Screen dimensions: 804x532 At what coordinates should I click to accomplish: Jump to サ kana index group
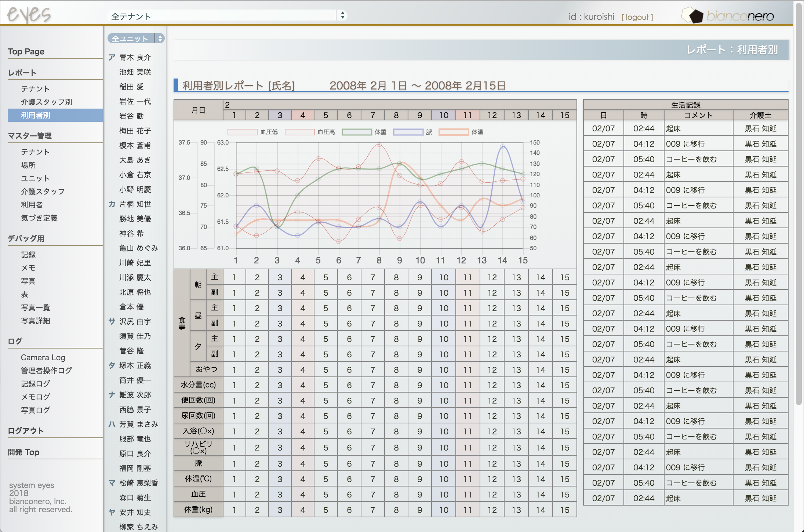point(112,321)
